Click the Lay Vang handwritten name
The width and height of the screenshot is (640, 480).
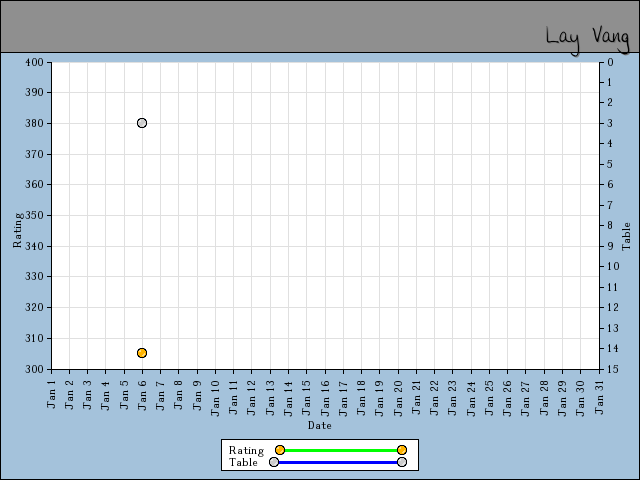click(588, 39)
